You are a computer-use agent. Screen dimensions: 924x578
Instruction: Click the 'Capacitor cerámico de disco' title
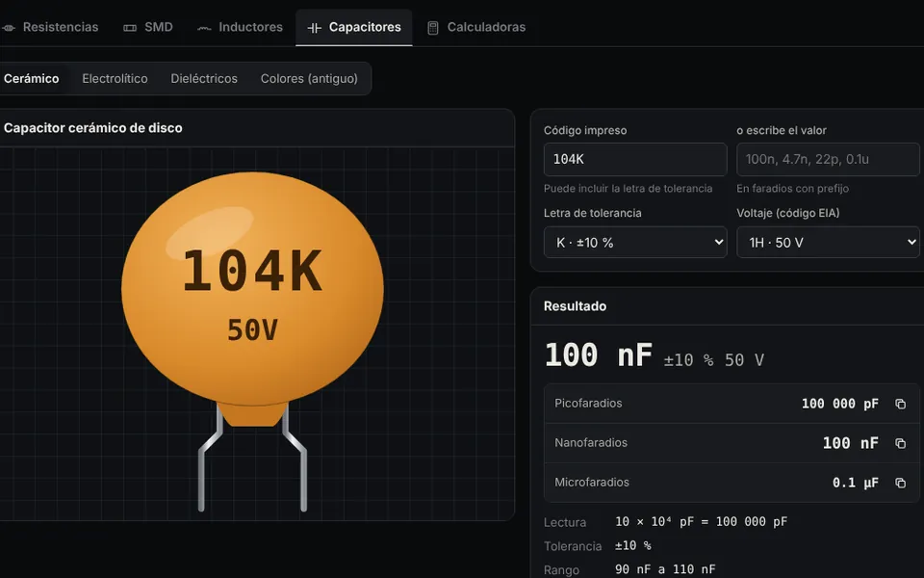(x=93, y=128)
